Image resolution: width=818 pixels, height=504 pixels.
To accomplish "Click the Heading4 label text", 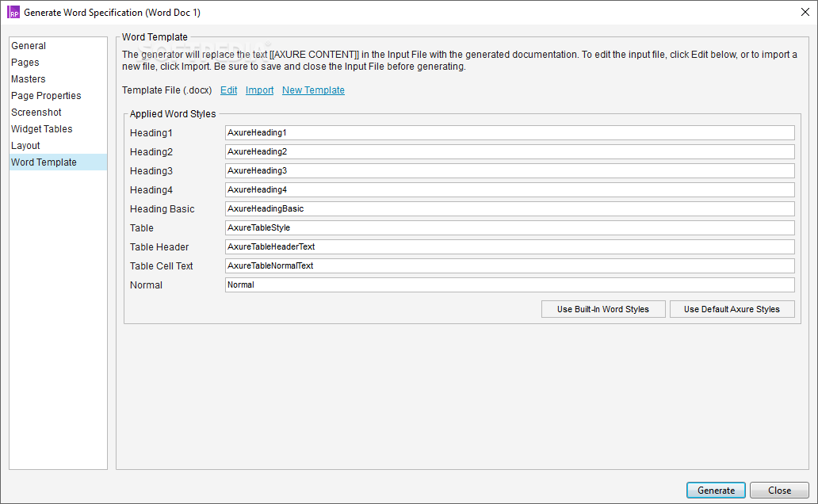I will (x=151, y=190).
